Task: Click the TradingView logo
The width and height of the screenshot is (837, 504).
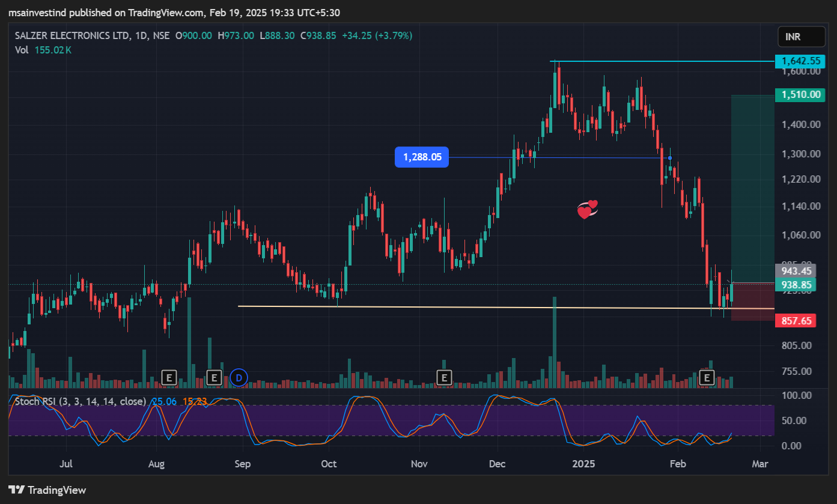Action: tap(47, 490)
